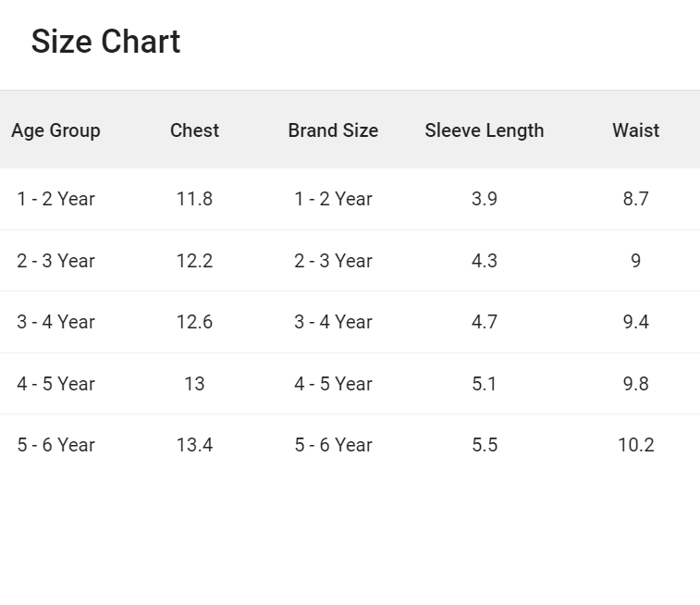Image resolution: width=700 pixels, height=605 pixels.
Task: Select brand size 2 - 3 Year cell
Action: pyautogui.click(x=333, y=261)
